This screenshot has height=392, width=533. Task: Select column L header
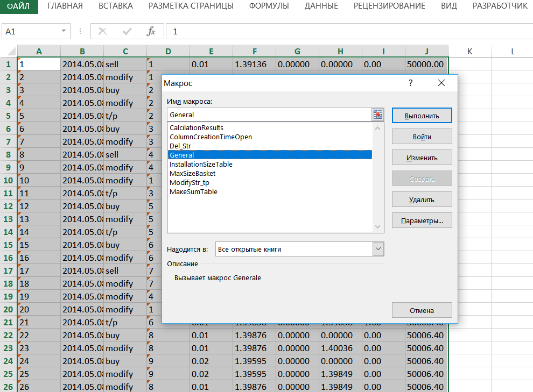coord(513,52)
